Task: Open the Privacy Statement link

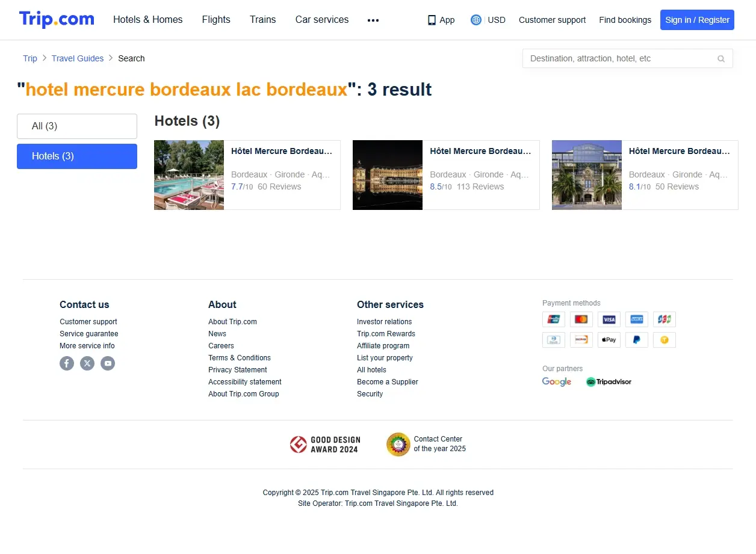Action: point(238,370)
